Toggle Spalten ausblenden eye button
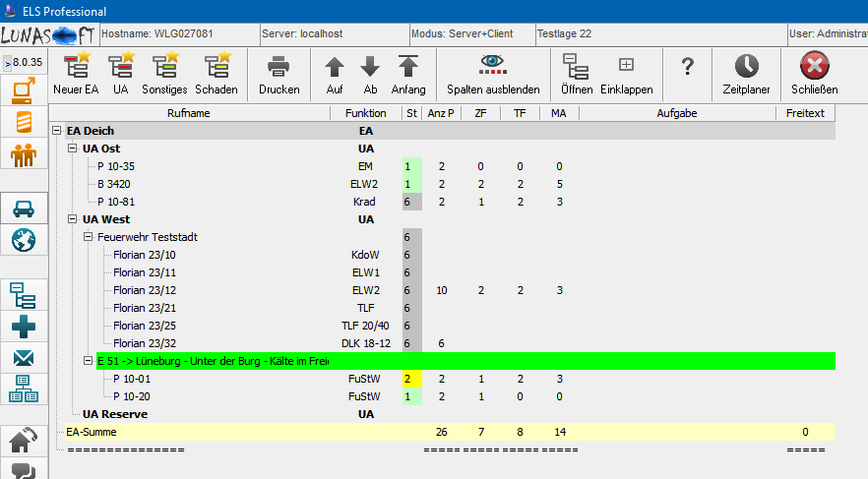Image resolution: width=868 pixels, height=479 pixels. 493,74
